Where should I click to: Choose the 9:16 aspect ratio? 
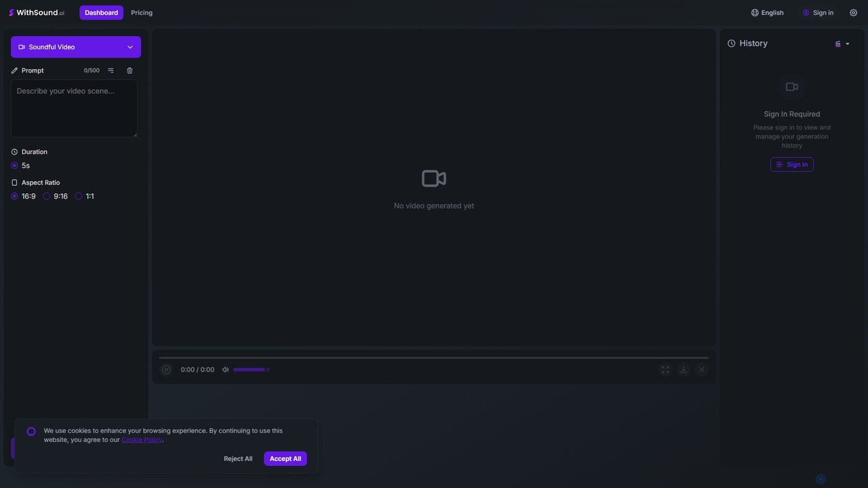(x=47, y=196)
